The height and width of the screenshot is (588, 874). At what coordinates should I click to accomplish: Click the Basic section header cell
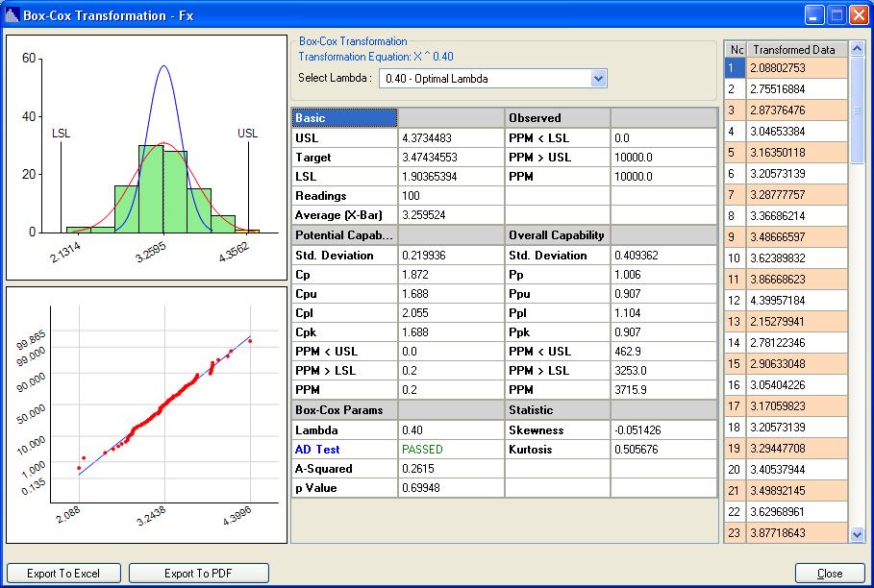click(344, 118)
